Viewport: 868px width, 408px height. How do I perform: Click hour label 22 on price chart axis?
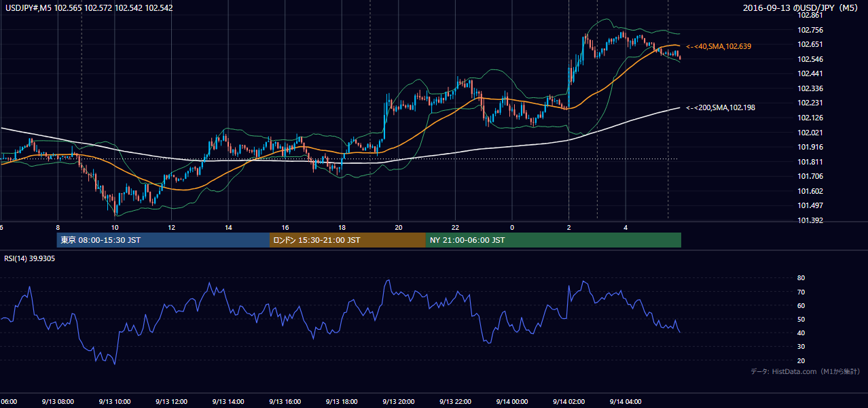click(x=455, y=227)
